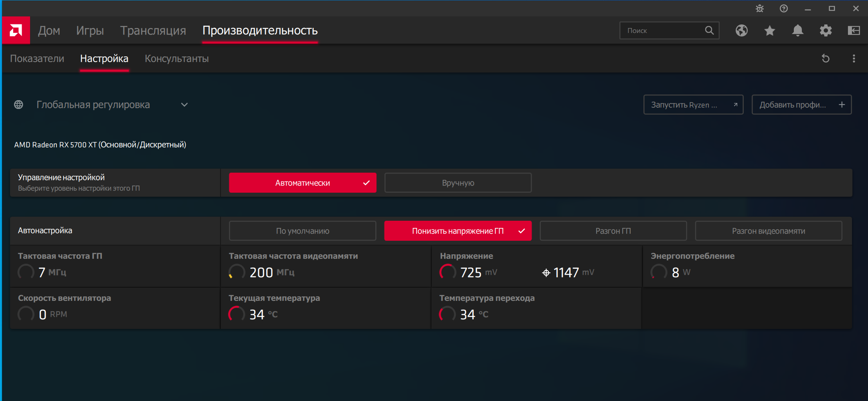Click the Запустить Ryzen button
Viewport: 868px width, 401px height.
(694, 105)
